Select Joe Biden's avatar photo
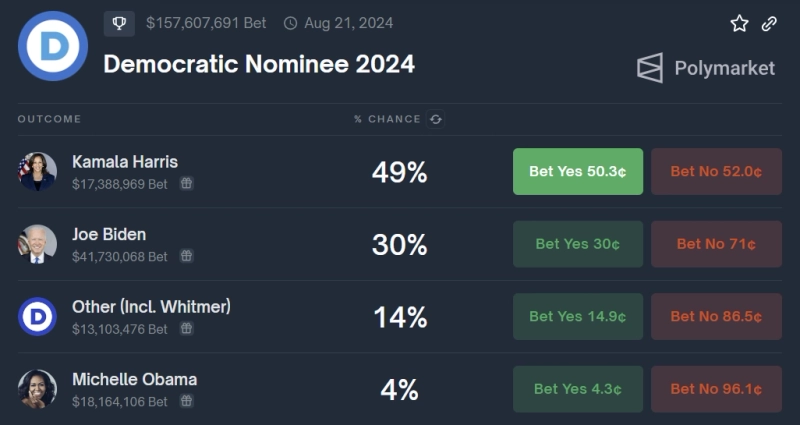 tap(37, 244)
